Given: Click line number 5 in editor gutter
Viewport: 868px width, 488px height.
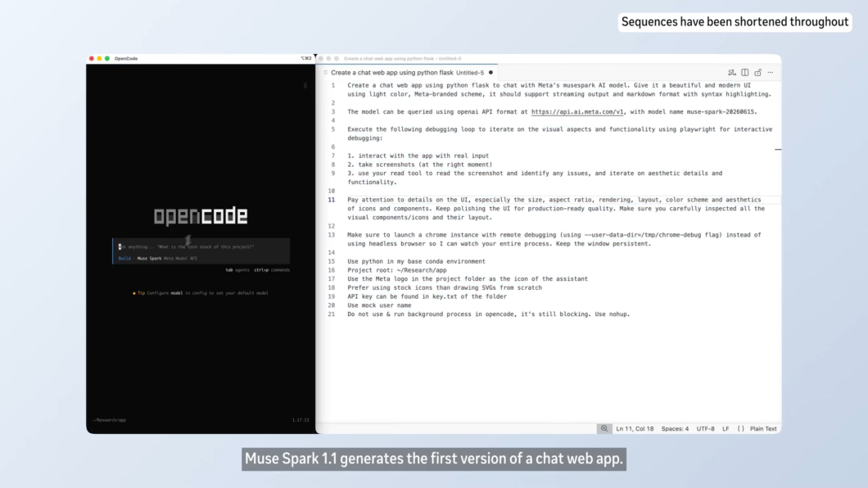Looking at the screenshot, I should tap(333, 129).
